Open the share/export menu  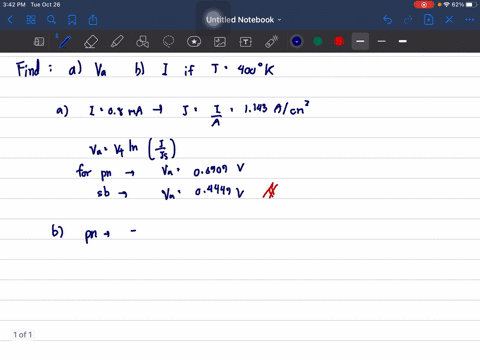(93, 20)
